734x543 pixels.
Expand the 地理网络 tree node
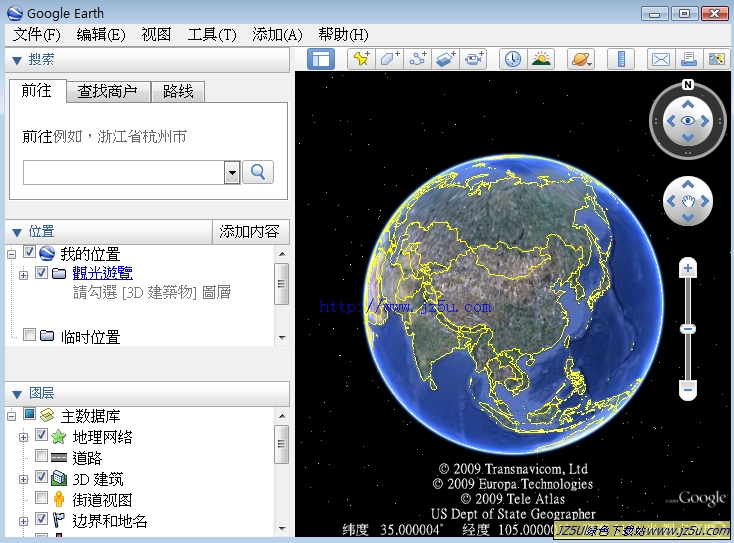[x=23, y=437]
